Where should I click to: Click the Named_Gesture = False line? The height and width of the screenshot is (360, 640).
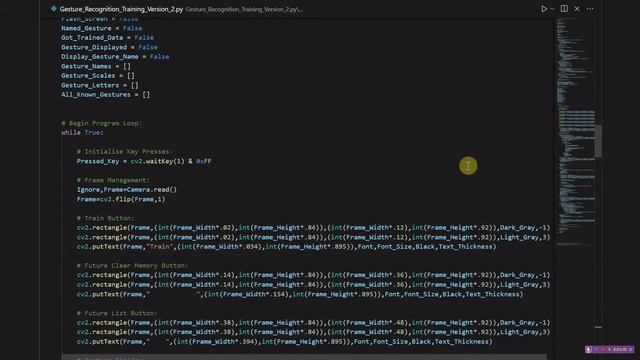pyautogui.click(x=102, y=28)
